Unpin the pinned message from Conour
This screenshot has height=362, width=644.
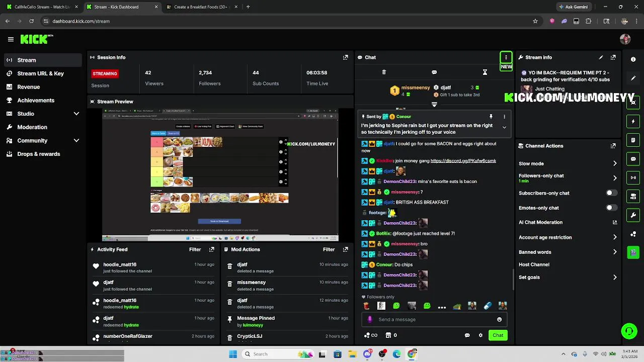click(491, 117)
